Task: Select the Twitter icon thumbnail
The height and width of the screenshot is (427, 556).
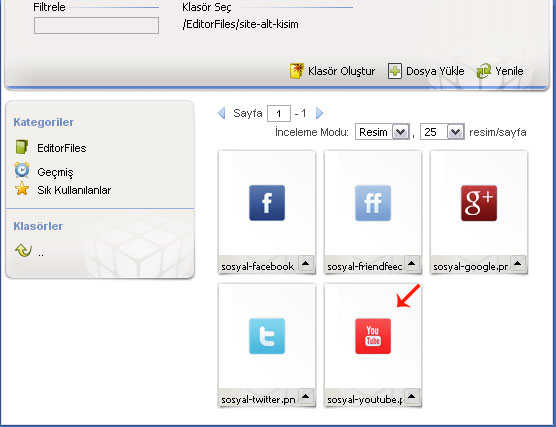Action: pyautogui.click(x=267, y=336)
